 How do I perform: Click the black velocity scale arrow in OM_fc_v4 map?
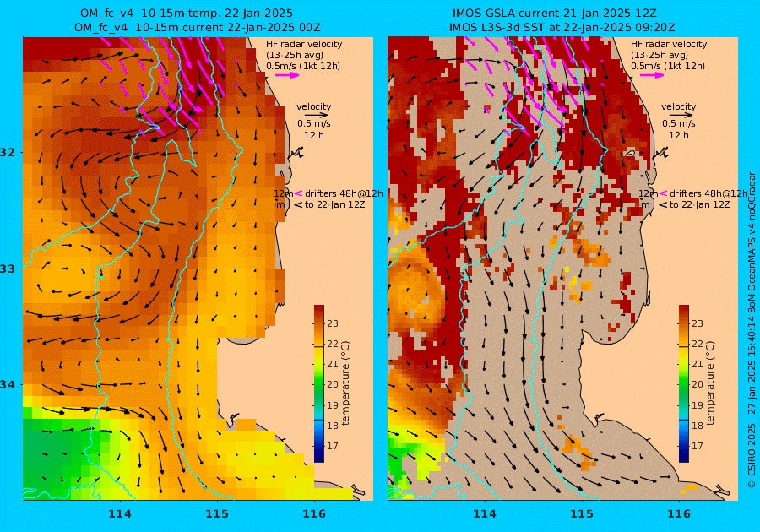[317, 116]
